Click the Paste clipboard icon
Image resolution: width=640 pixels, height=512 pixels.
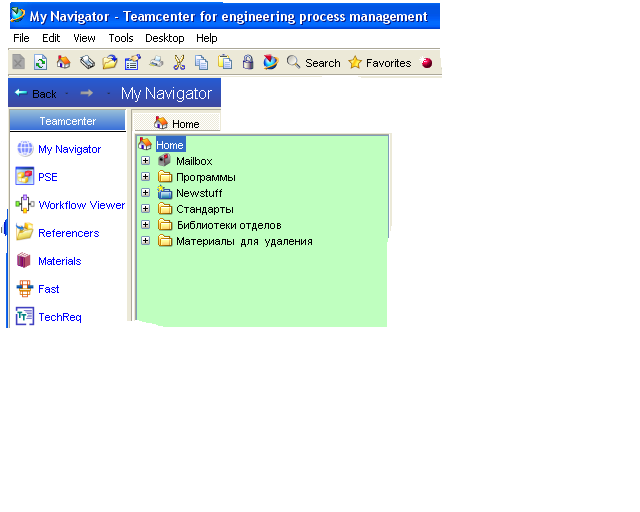[224, 62]
